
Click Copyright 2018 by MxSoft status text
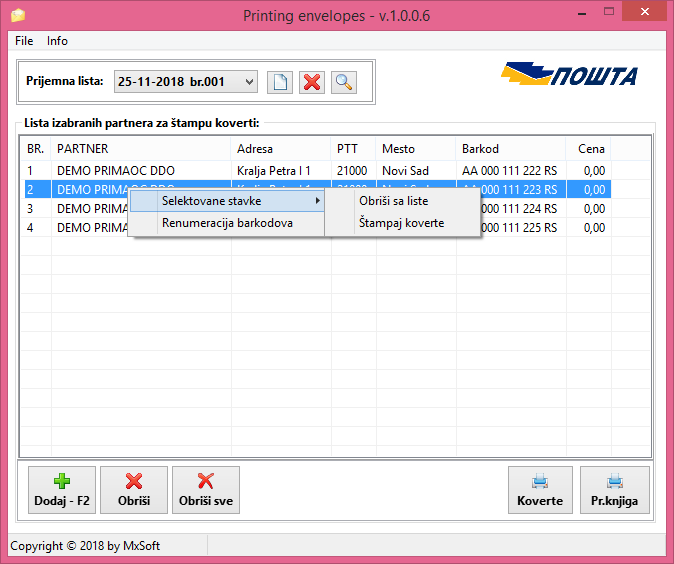pyautogui.click(x=85, y=546)
